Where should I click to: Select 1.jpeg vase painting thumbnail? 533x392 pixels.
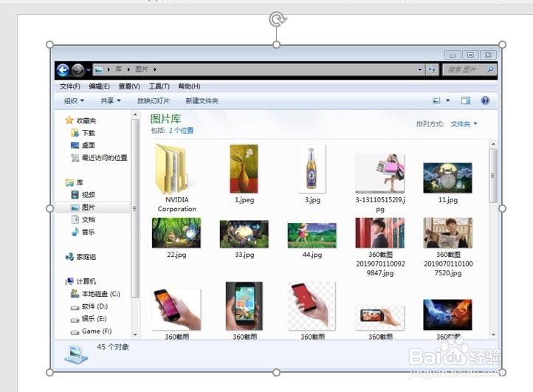pyautogui.click(x=244, y=169)
